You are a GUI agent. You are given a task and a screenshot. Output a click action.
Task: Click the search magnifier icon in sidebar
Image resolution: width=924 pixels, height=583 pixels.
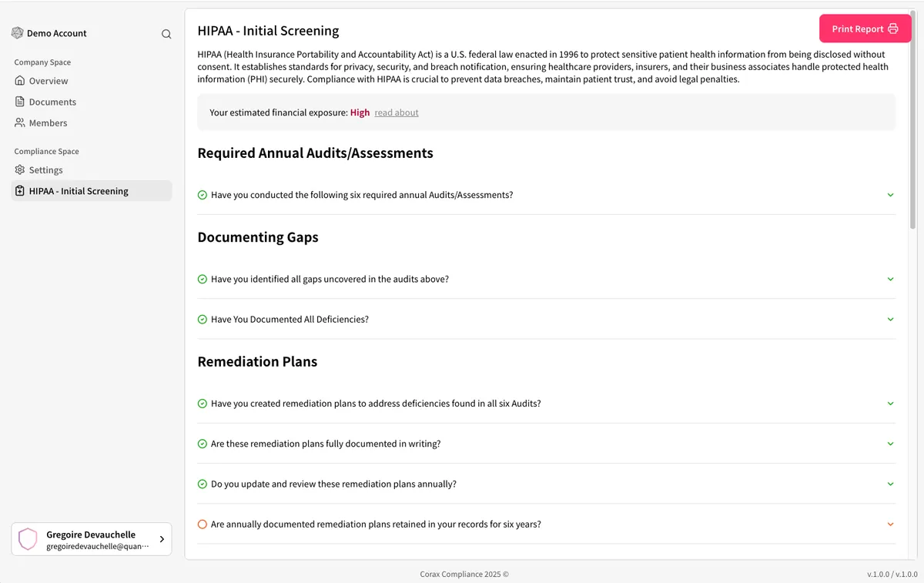tap(166, 34)
